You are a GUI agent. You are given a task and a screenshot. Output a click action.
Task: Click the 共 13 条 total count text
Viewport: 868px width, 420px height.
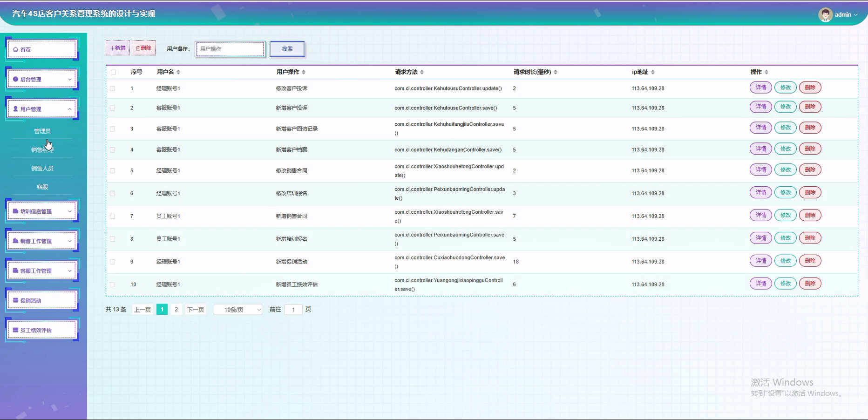(x=116, y=310)
